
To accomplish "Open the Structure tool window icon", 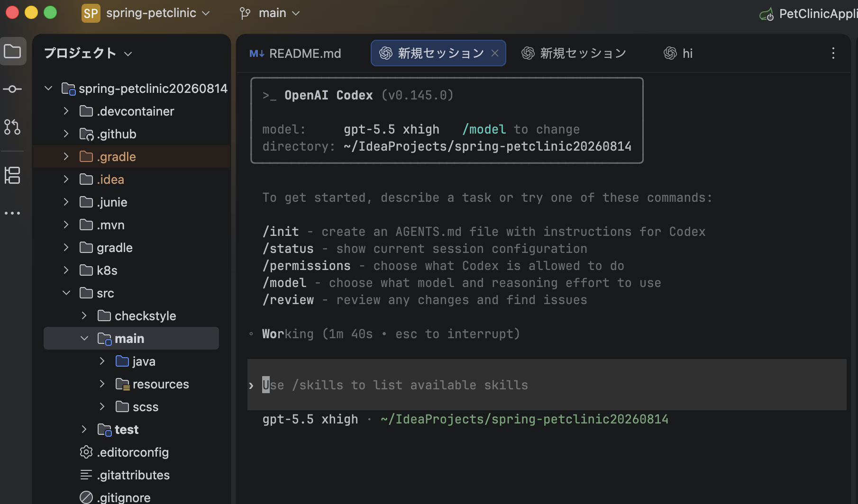I will [13, 175].
